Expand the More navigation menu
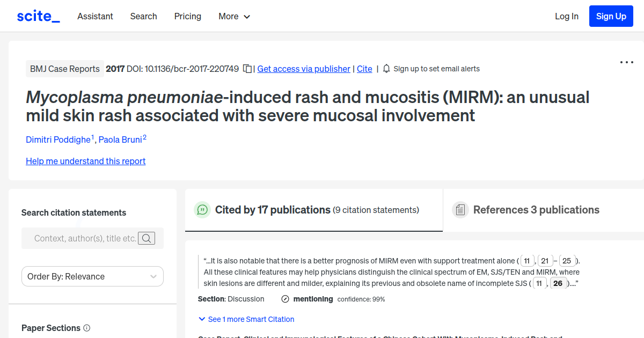 click(234, 16)
